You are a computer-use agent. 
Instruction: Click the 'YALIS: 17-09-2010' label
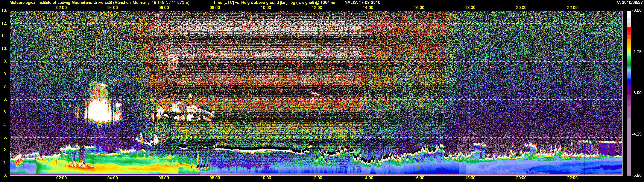tap(363, 3)
